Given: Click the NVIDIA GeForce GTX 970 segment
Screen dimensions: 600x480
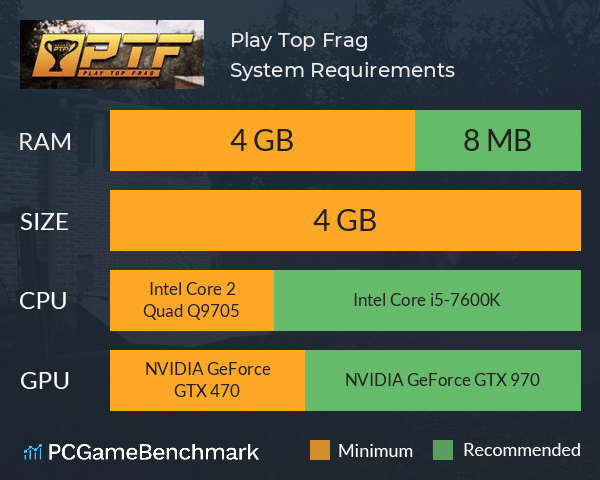Looking at the screenshot, I should (x=443, y=380).
